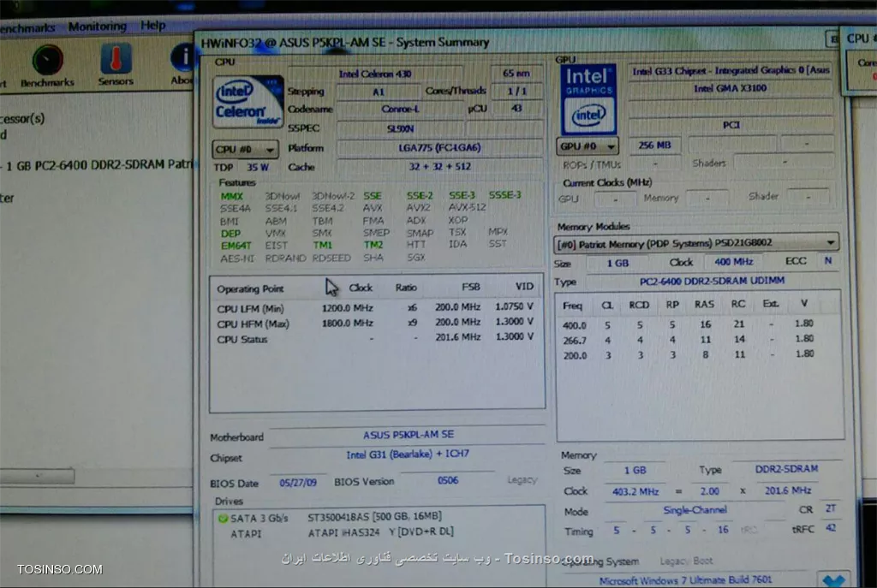Click the MMX feature label

click(x=231, y=196)
